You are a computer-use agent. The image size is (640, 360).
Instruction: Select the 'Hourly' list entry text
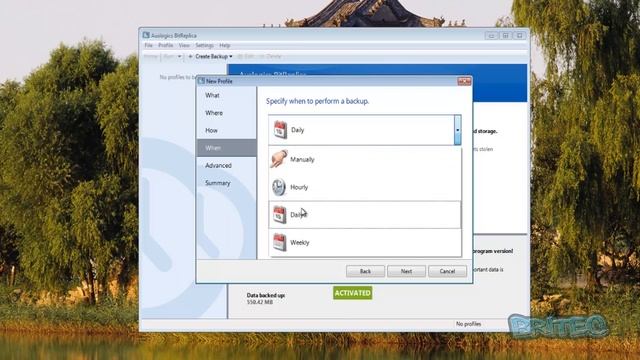299,187
